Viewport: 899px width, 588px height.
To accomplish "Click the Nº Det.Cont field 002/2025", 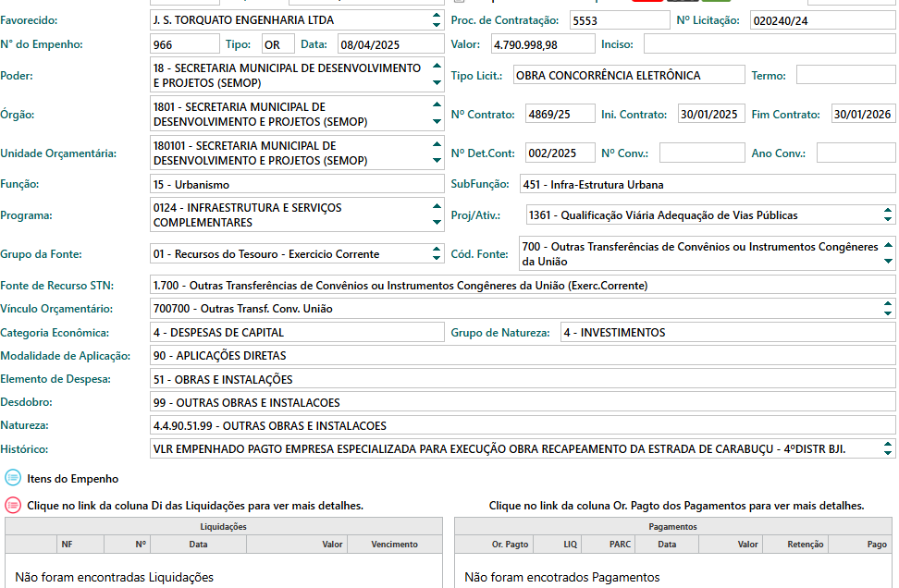I will pyautogui.click(x=560, y=153).
